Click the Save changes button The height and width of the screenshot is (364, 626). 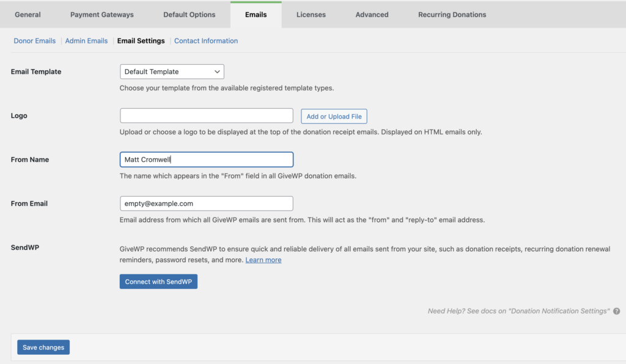43,348
